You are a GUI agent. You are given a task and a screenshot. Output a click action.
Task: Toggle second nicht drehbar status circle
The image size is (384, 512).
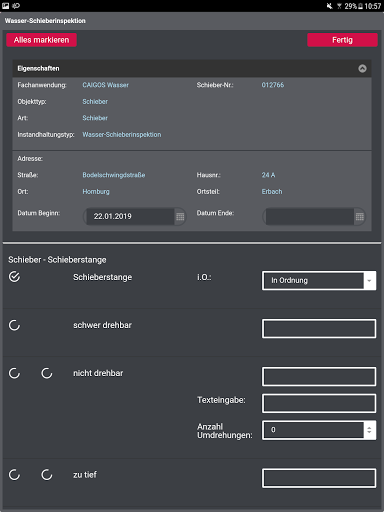pyautogui.click(x=47, y=373)
